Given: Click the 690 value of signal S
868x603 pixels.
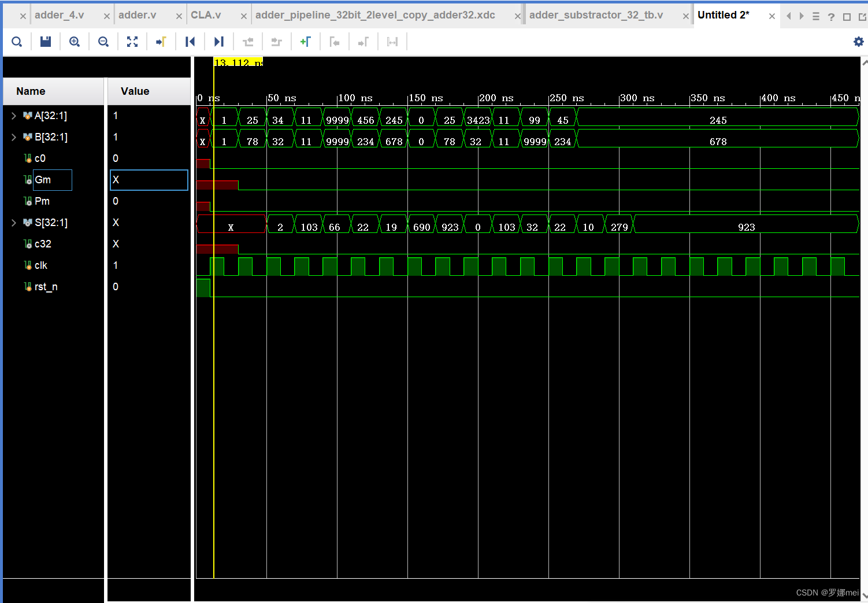Looking at the screenshot, I should coord(422,227).
